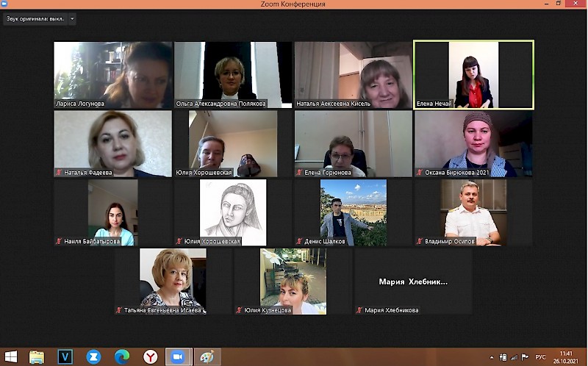Open Microsoft Edge from the taskbar
This screenshot has height=366, width=588.
click(122, 356)
